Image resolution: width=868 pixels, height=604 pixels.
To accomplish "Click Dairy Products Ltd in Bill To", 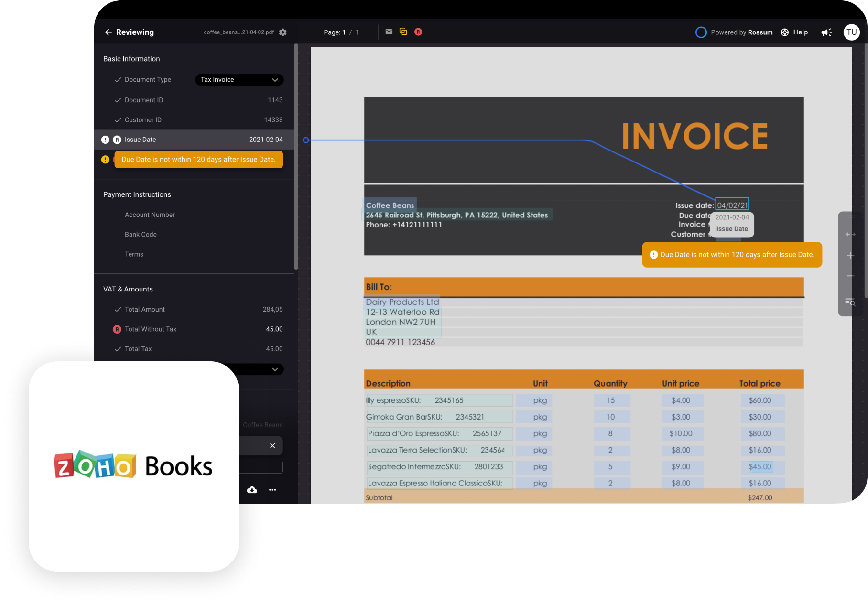I will [402, 302].
